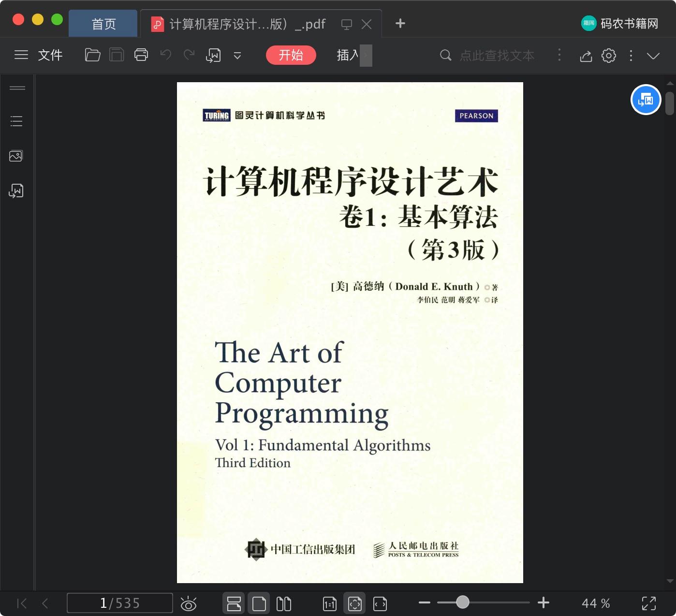Select single page view layout
The image size is (676, 616).
point(259,603)
